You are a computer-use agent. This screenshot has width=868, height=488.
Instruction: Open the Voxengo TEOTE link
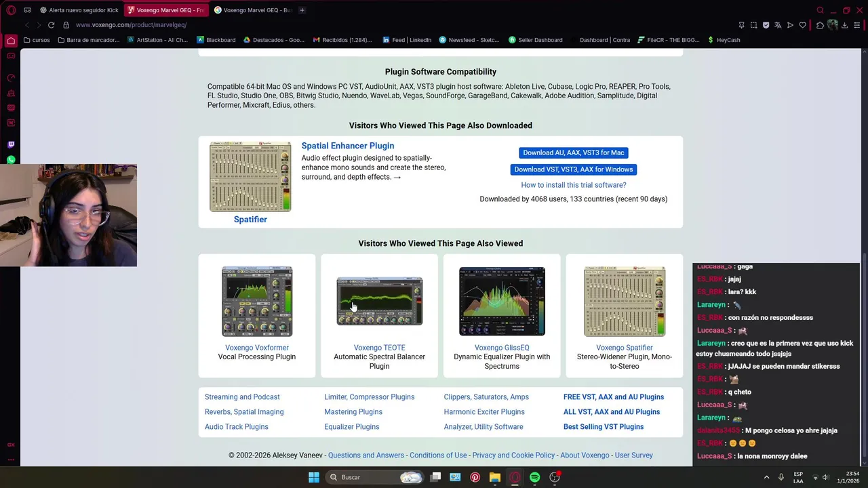(379, 348)
